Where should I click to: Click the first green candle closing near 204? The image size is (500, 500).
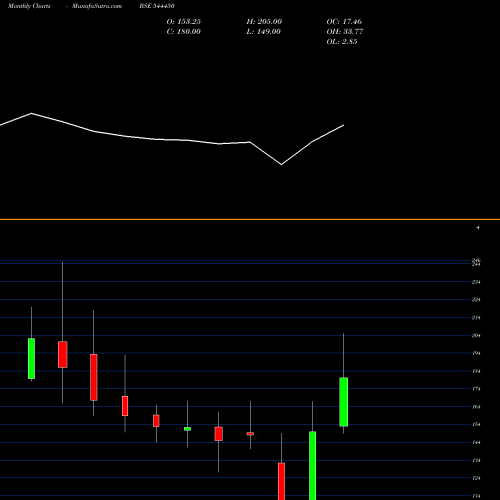click(x=31, y=359)
